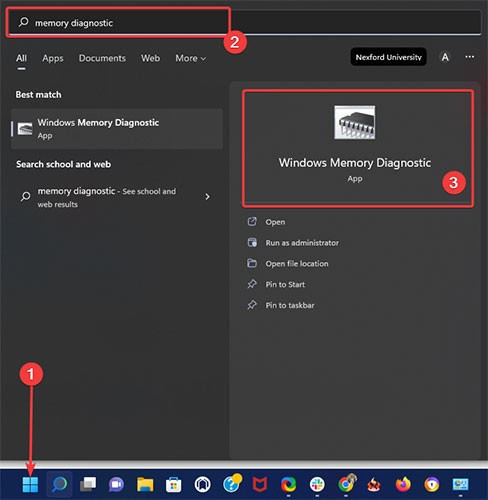Open File Explorer from the taskbar
This screenshot has height=500, width=488.
tap(145, 484)
